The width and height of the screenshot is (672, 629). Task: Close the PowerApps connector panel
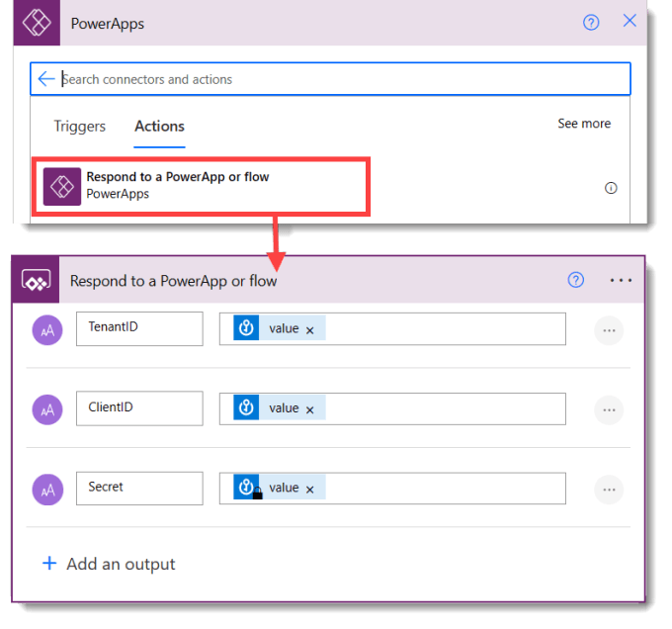pyautogui.click(x=630, y=21)
